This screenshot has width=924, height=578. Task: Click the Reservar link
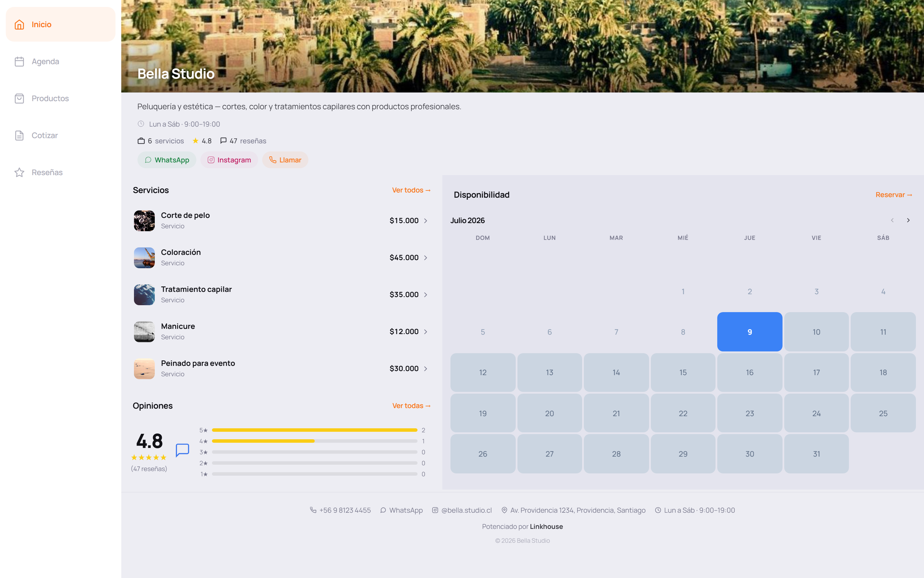coord(893,194)
